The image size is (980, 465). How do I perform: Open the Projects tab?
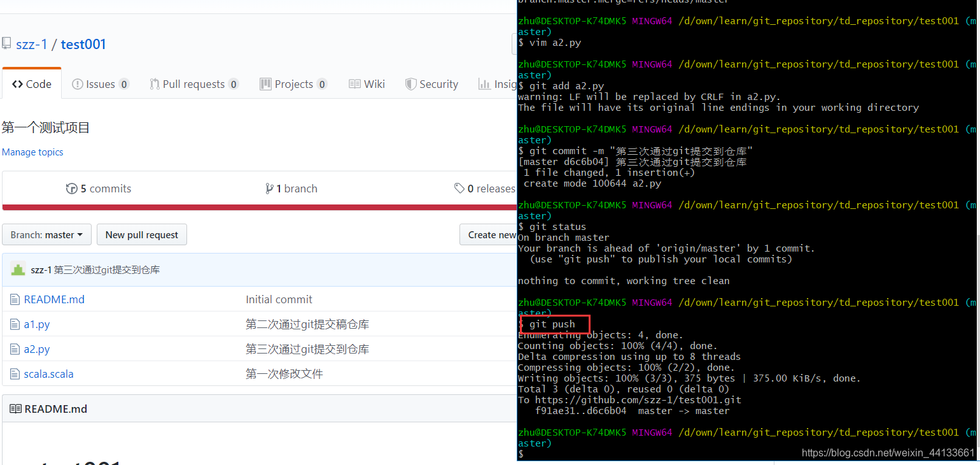coord(293,84)
